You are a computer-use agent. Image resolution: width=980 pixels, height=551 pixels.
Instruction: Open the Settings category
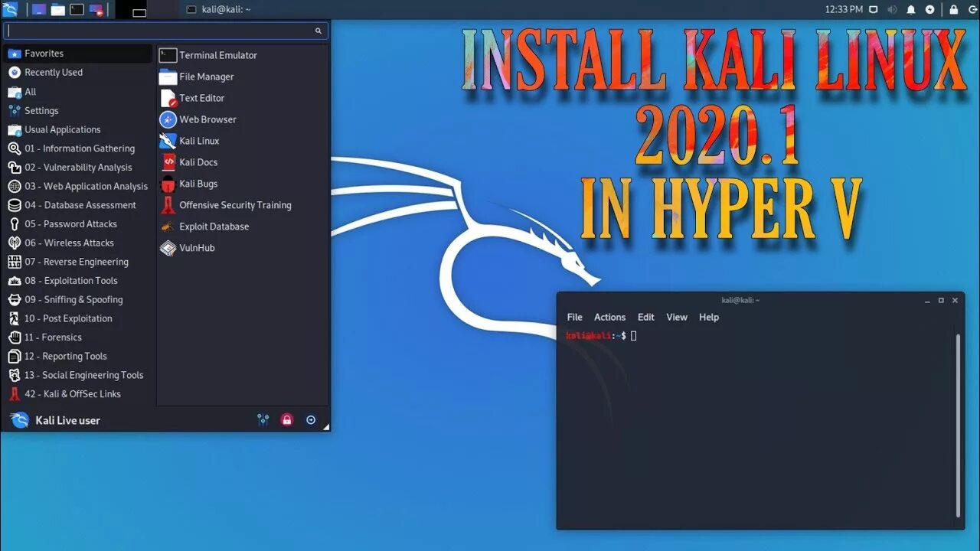(x=78, y=111)
